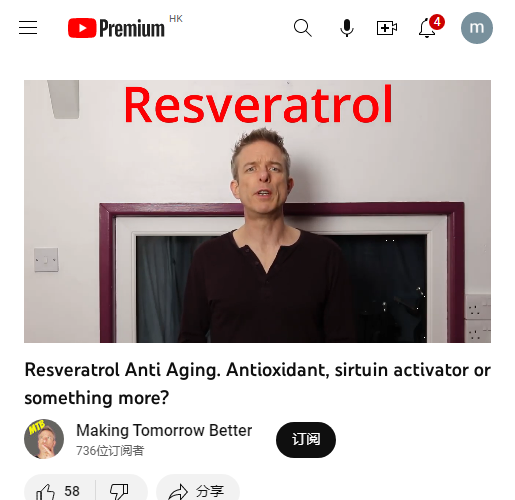515x500 pixels.
Task: Open the create video camera icon
Action: coord(387,28)
